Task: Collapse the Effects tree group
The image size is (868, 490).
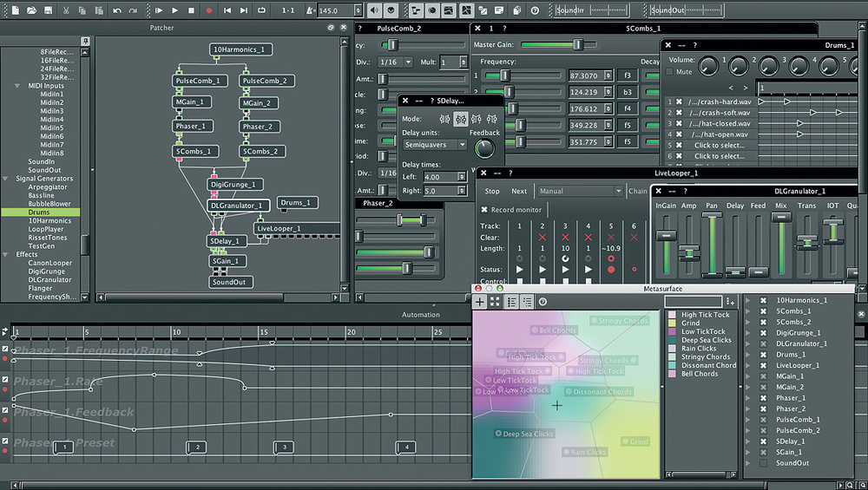Action: point(5,254)
